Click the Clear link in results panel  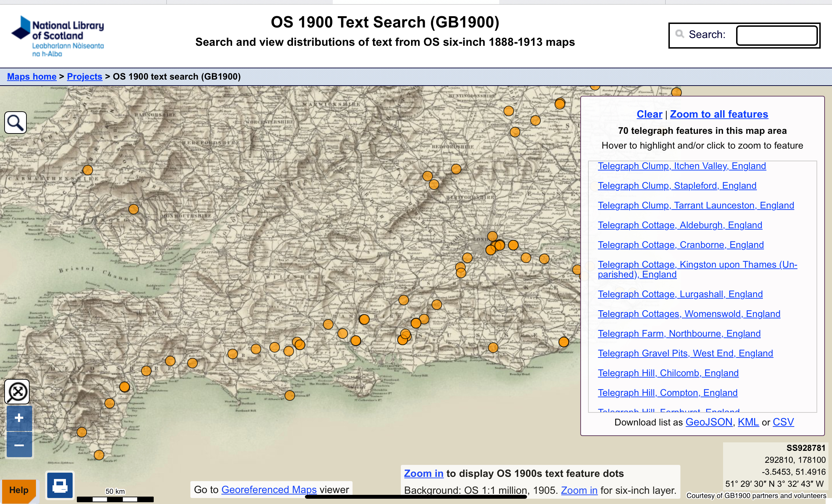pos(649,114)
